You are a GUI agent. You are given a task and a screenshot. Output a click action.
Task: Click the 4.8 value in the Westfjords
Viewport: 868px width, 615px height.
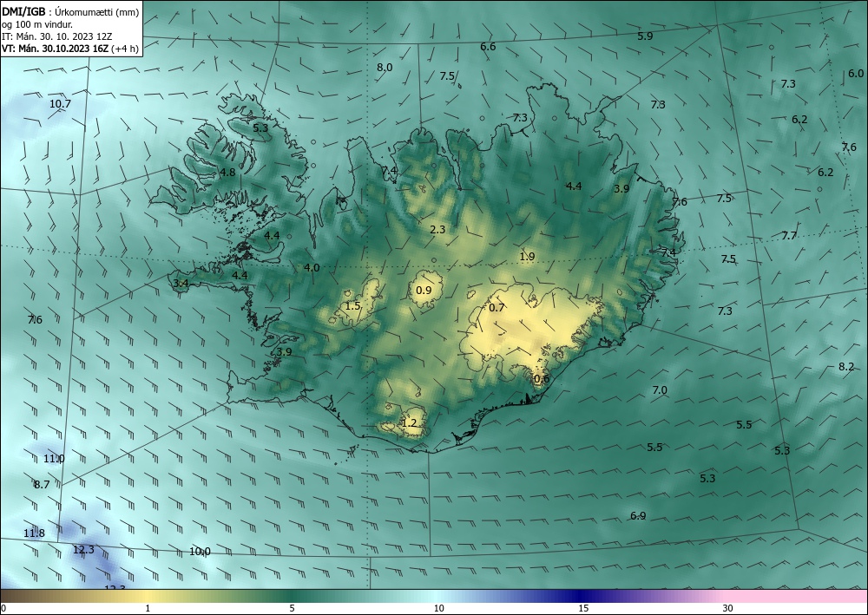(x=227, y=172)
